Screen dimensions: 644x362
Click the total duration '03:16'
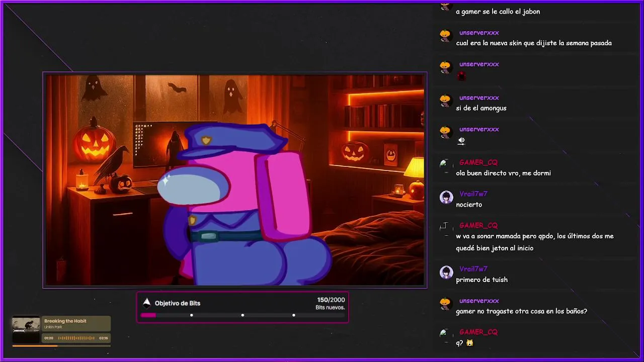[x=104, y=338]
